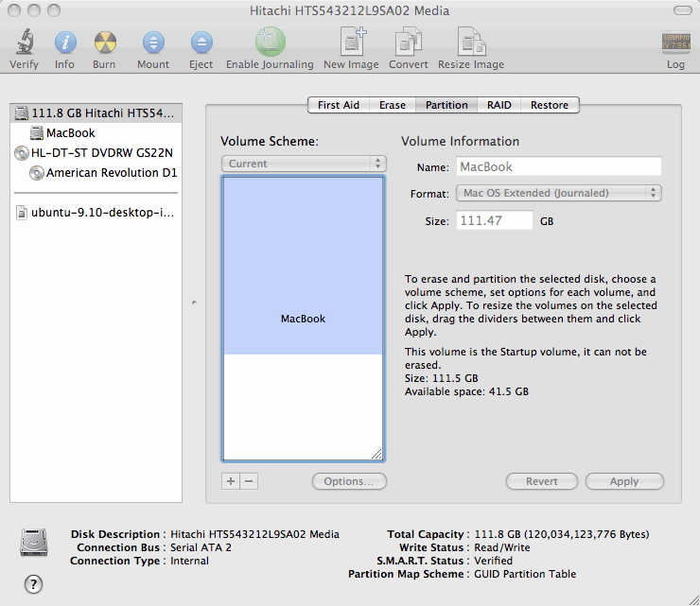Screen dimensions: 700x606
Task: Click the Resize Image icon
Action: click(471, 42)
